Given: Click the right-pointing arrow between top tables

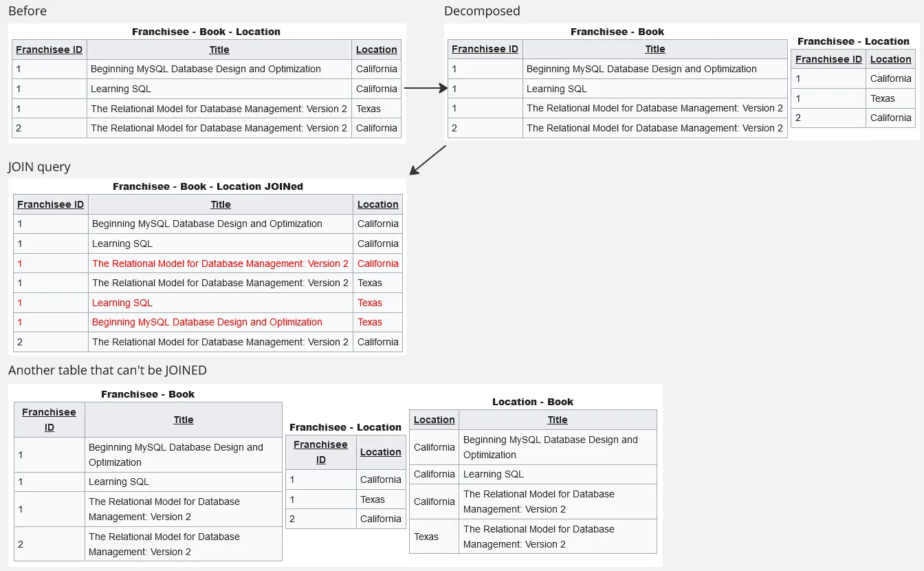Looking at the screenshot, I should pos(425,88).
